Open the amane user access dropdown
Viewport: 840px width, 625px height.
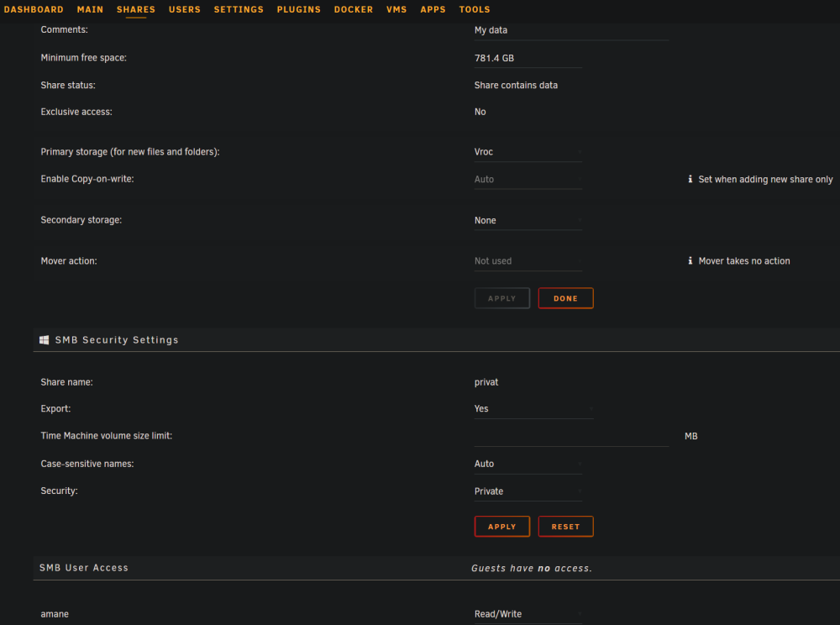[x=528, y=614]
